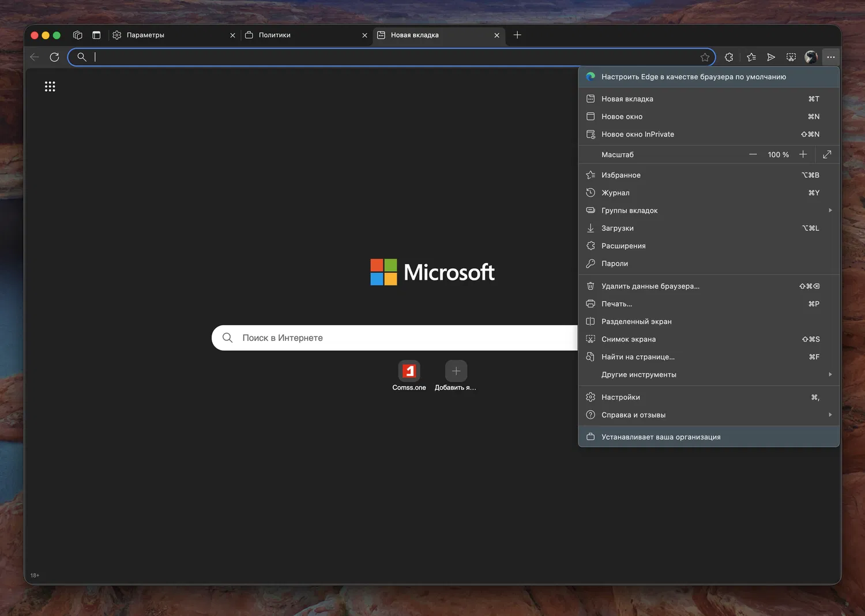
Task: Open a new tab with the plus icon
Action: (517, 35)
